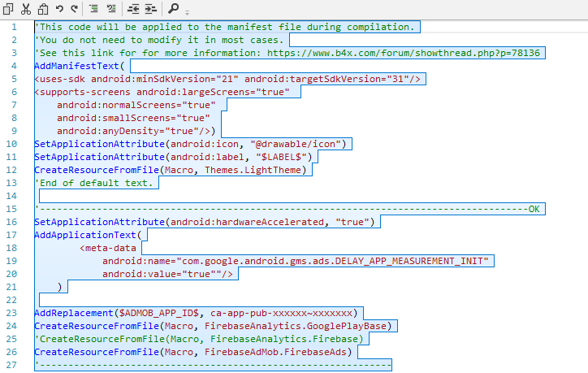Click the 'You do not need to modify' comment
The image size is (588, 373).
(x=159, y=40)
